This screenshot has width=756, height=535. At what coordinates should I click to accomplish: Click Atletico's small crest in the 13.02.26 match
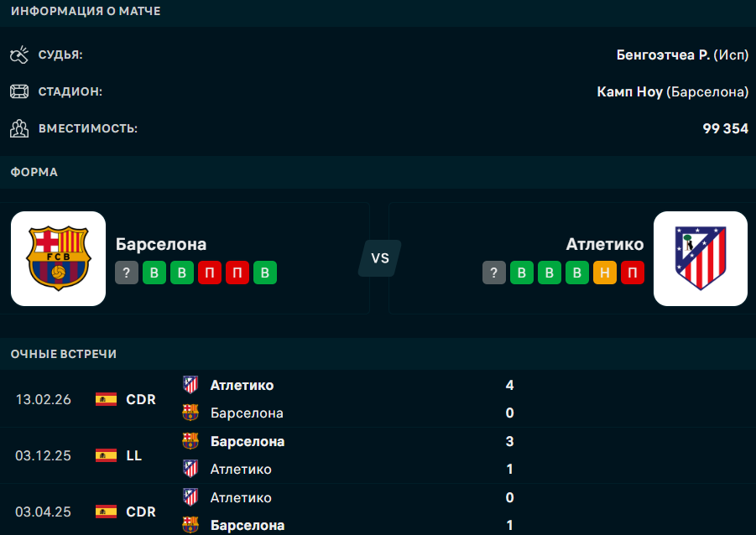190,385
